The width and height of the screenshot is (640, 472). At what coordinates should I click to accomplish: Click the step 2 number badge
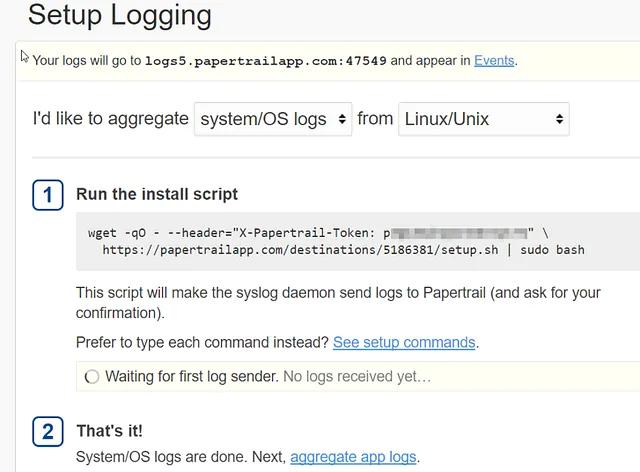tap(48, 432)
